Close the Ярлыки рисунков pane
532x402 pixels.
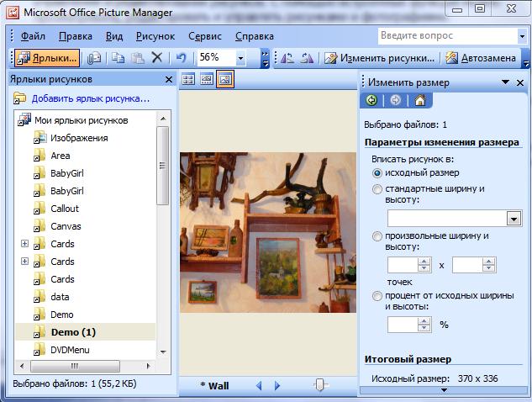(169, 79)
